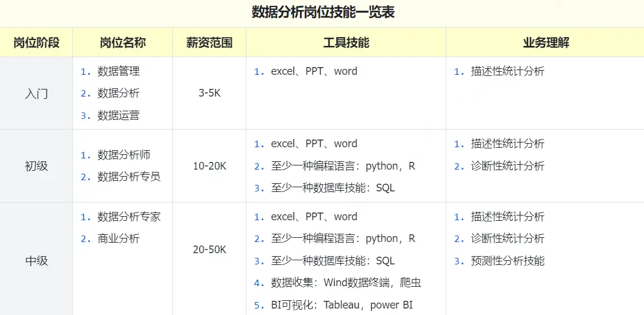The width and height of the screenshot is (644, 315).
Task: Click the 20-50K salary cell
Action: (209, 250)
